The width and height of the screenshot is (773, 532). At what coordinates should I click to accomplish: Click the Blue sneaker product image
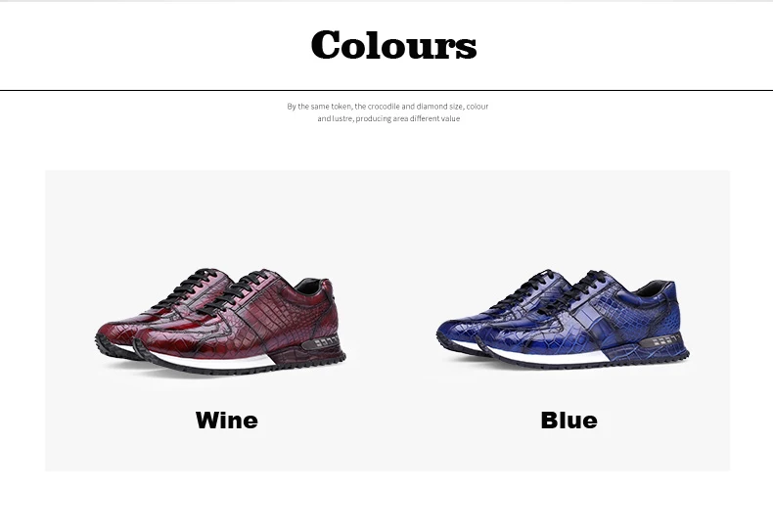click(563, 320)
